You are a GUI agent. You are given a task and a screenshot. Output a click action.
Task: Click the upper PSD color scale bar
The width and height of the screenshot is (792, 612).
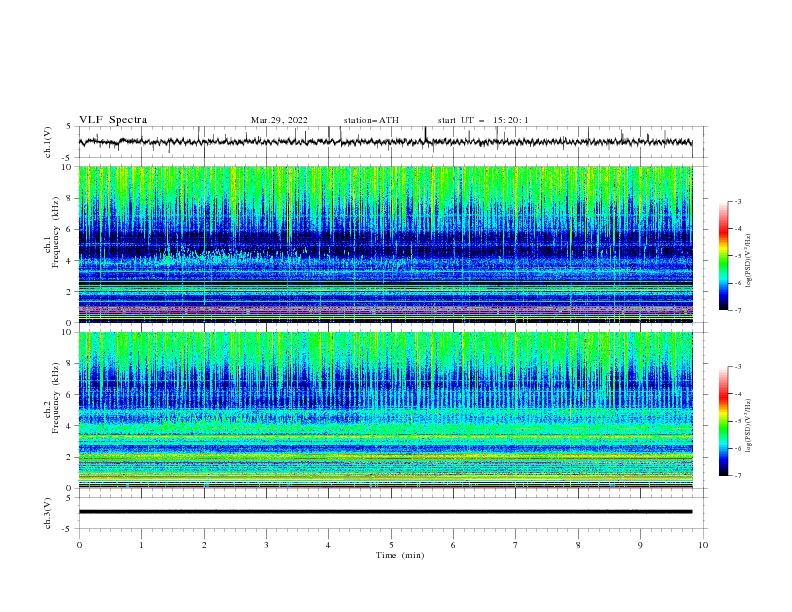click(x=723, y=256)
